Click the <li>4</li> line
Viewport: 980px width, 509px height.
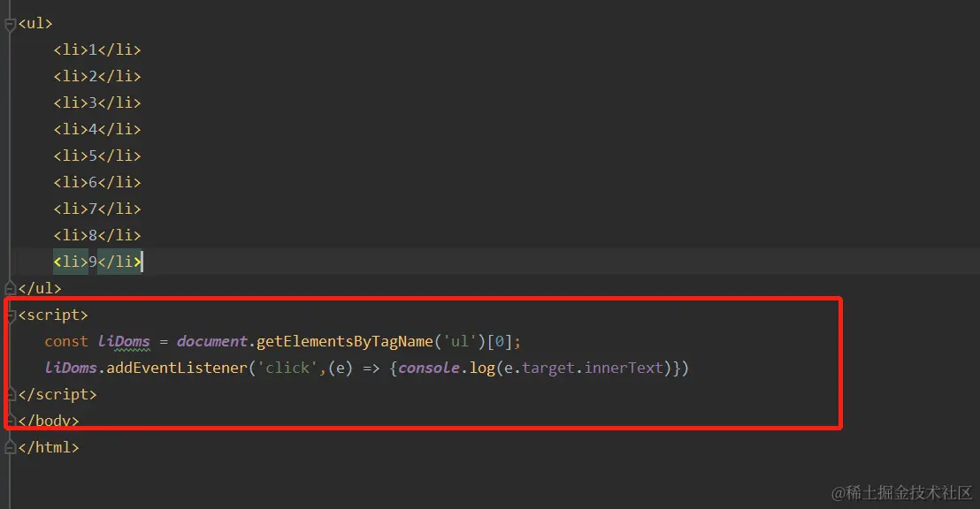coord(97,129)
